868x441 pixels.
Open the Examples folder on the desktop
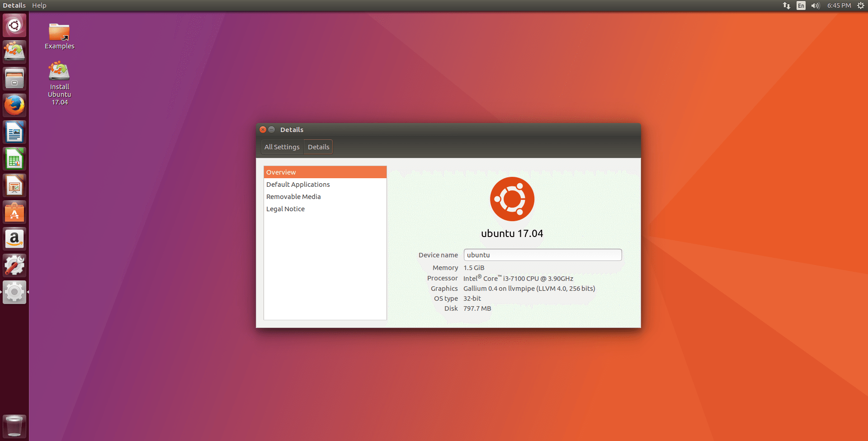pyautogui.click(x=59, y=36)
